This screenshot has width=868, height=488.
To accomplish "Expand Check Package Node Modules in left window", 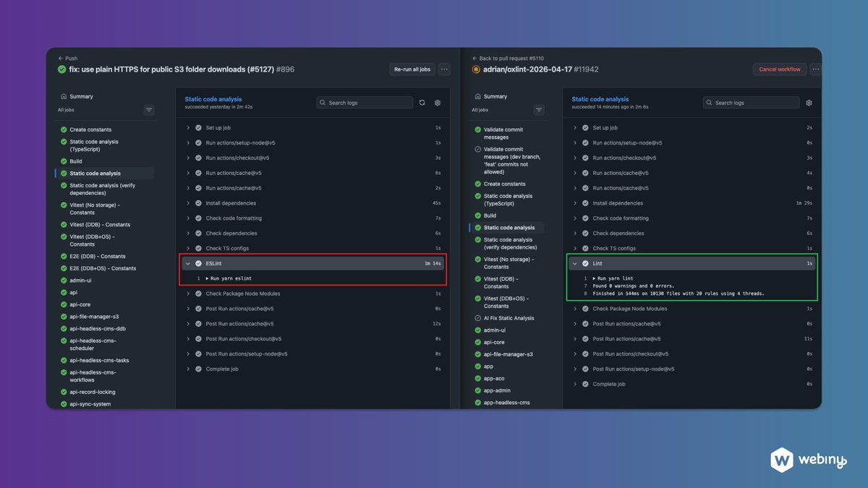I will [313, 294].
